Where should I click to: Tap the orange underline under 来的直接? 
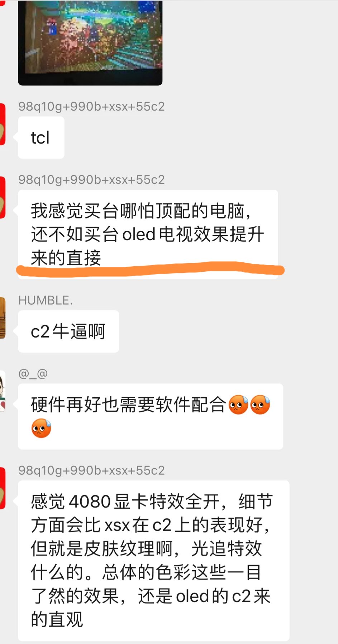151,269
